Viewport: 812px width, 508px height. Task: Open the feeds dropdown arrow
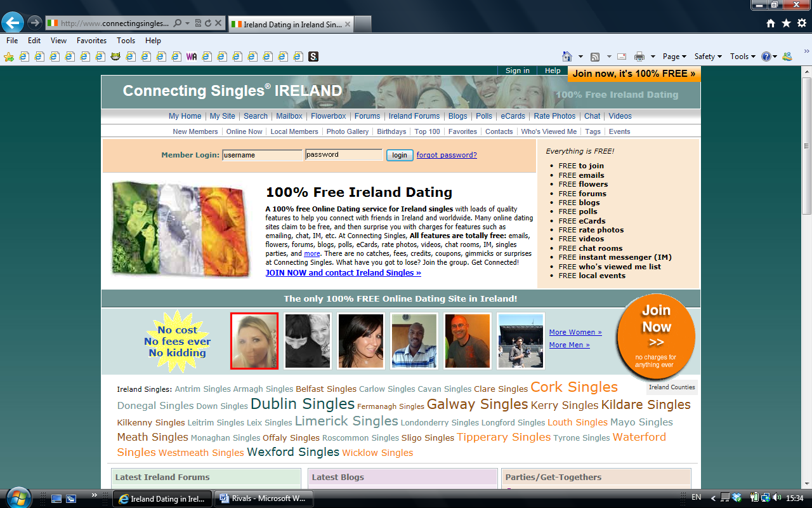click(609, 57)
